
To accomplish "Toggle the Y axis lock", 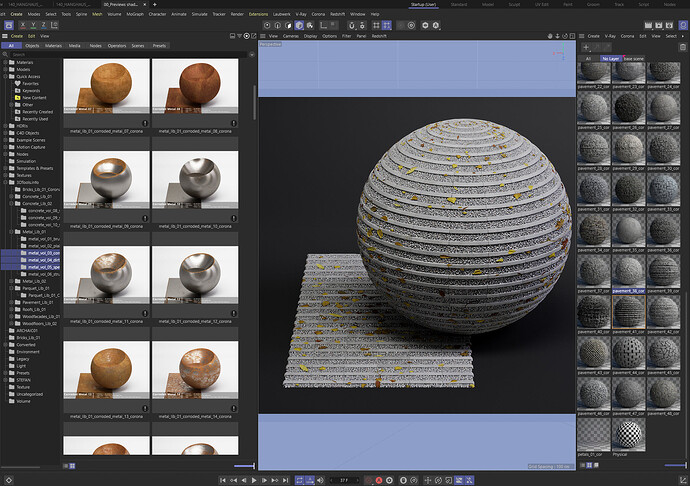I will (33, 26).
